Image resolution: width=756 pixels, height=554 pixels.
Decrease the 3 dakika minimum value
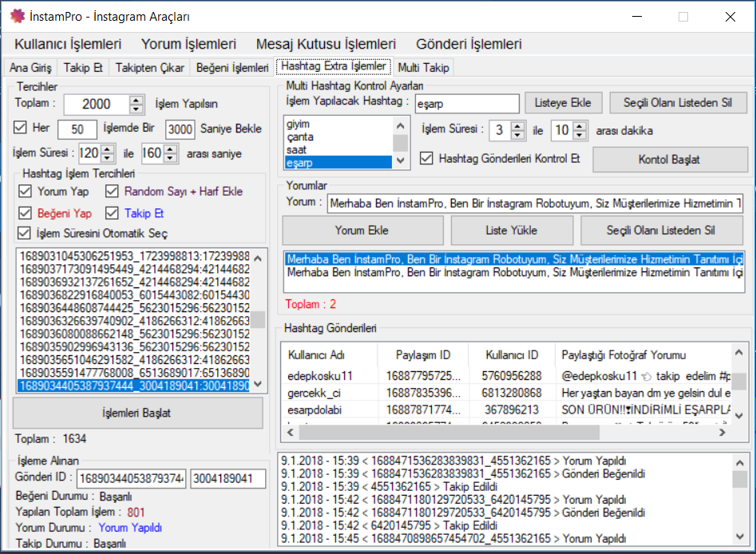point(518,135)
